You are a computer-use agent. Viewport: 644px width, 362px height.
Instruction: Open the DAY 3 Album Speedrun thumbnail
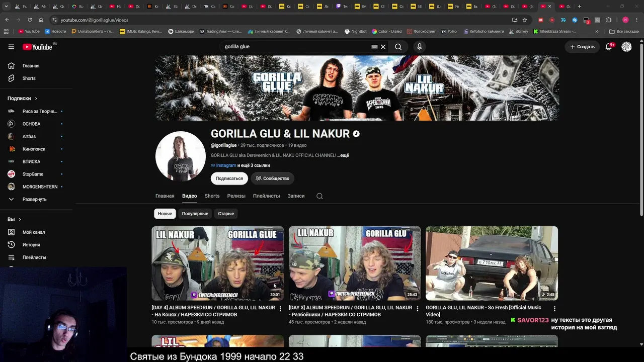point(355,263)
